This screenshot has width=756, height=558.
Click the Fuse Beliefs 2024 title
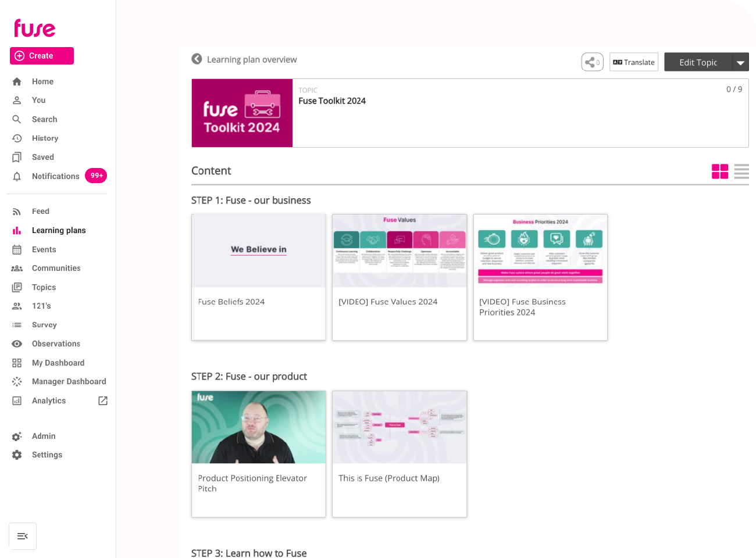pyautogui.click(x=231, y=302)
